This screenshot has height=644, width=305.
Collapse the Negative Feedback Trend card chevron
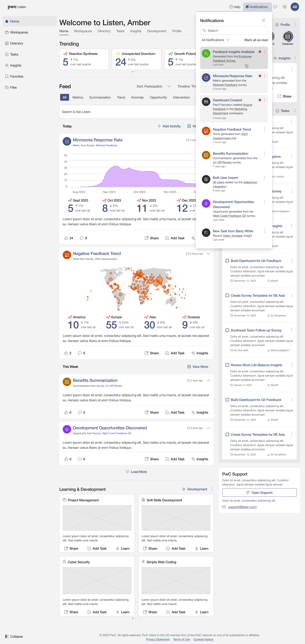(x=208, y=254)
